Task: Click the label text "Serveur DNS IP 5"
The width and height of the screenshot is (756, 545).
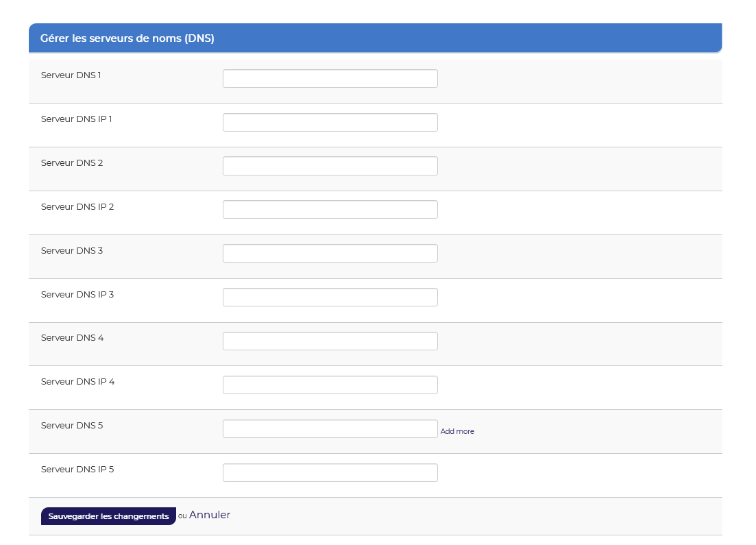Action: coord(77,470)
